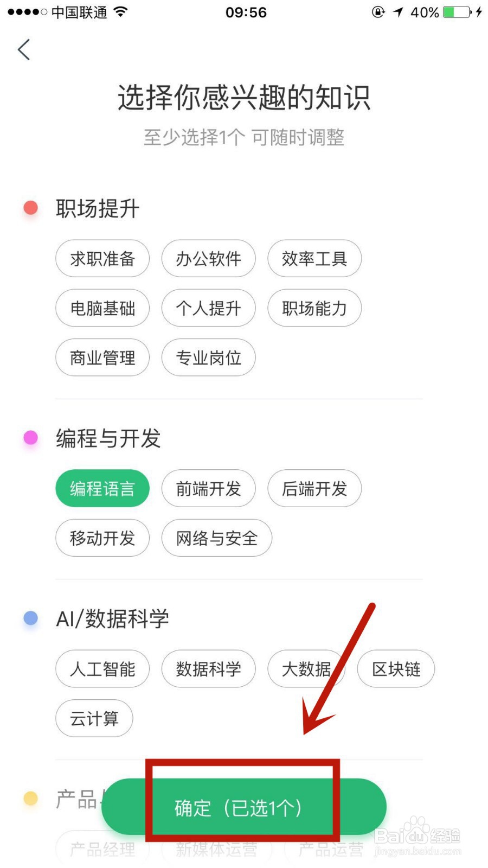488x868 pixels.
Task: Tap the battery icon in status bar
Action: tap(457, 12)
